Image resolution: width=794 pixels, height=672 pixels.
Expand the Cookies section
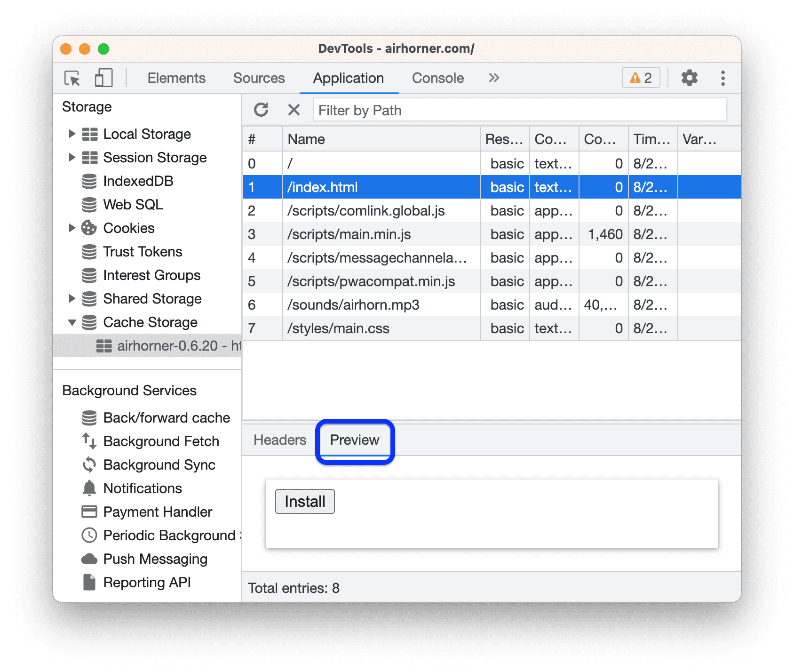[72, 228]
